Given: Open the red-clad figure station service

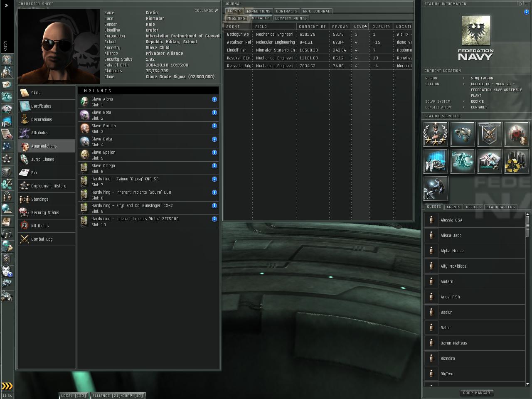Looking at the screenshot, I should click(517, 134).
